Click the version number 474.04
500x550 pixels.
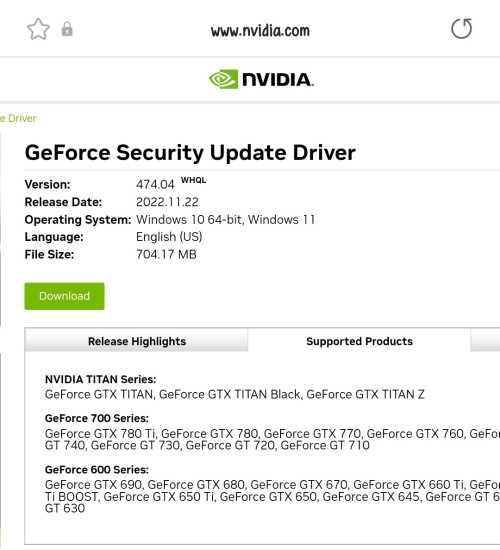[x=155, y=185]
